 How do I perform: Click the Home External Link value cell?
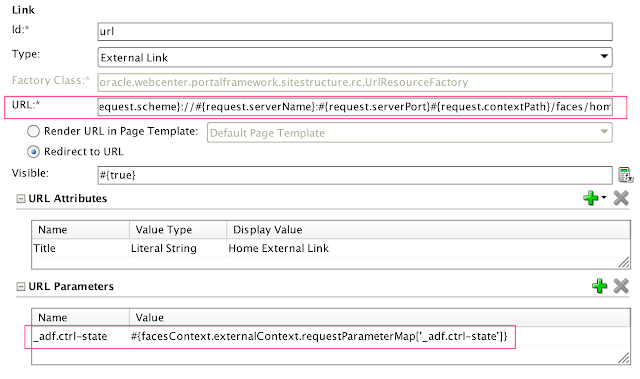[428, 248]
